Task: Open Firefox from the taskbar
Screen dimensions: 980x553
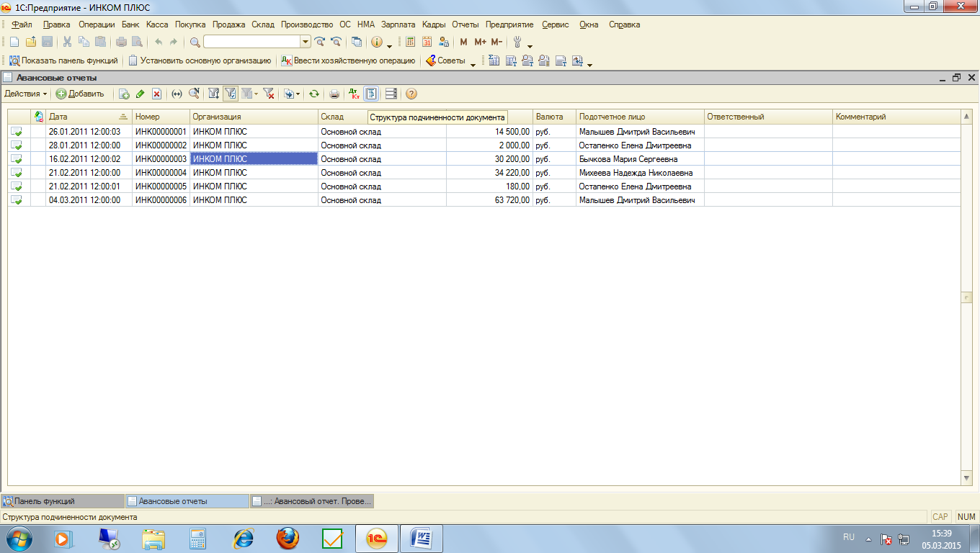Action: pyautogui.click(x=288, y=538)
